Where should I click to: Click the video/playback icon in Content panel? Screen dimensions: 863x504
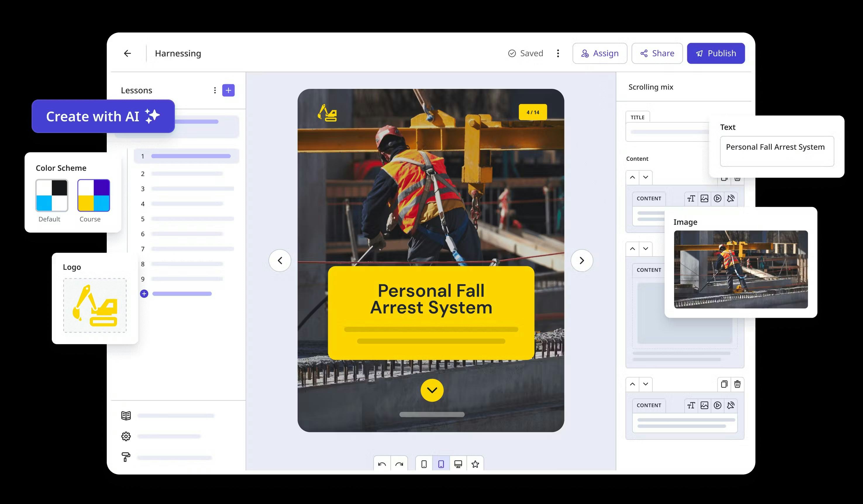(x=718, y=198)
